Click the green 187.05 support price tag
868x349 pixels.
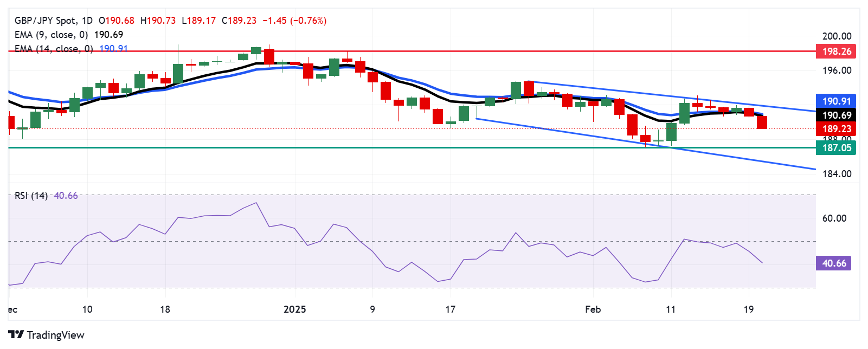(x=836, y=148)
